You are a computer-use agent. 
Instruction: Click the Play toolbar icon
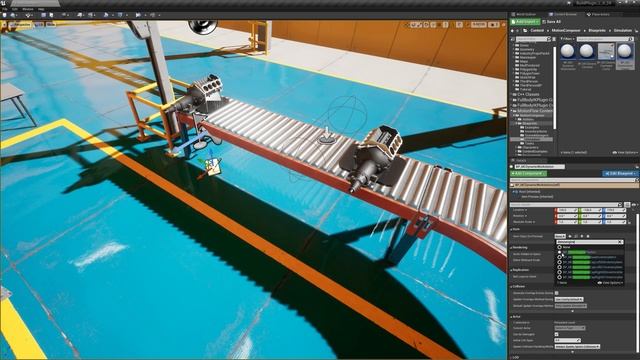click(x=138, y=15)
